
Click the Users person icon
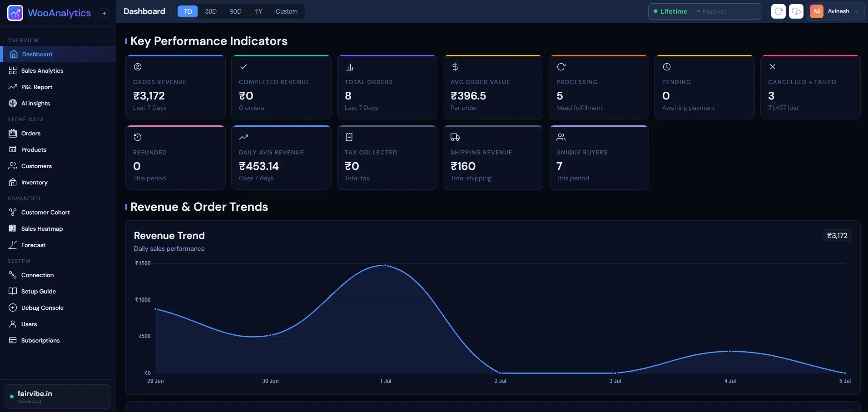click(13, 324)
